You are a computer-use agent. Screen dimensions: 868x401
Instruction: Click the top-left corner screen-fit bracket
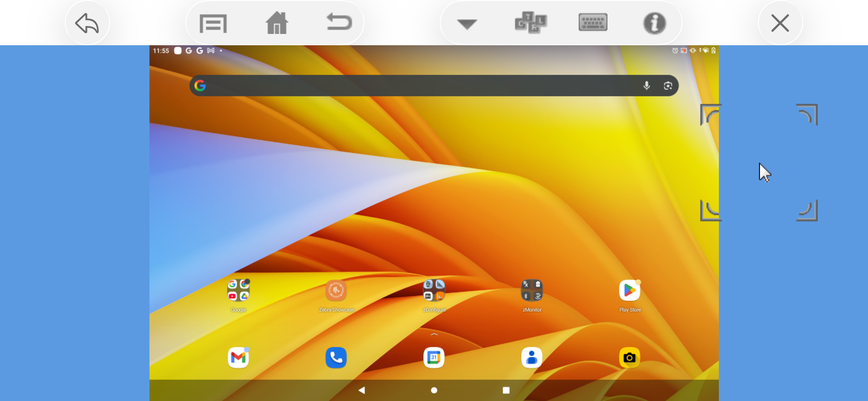coord(711,114)
